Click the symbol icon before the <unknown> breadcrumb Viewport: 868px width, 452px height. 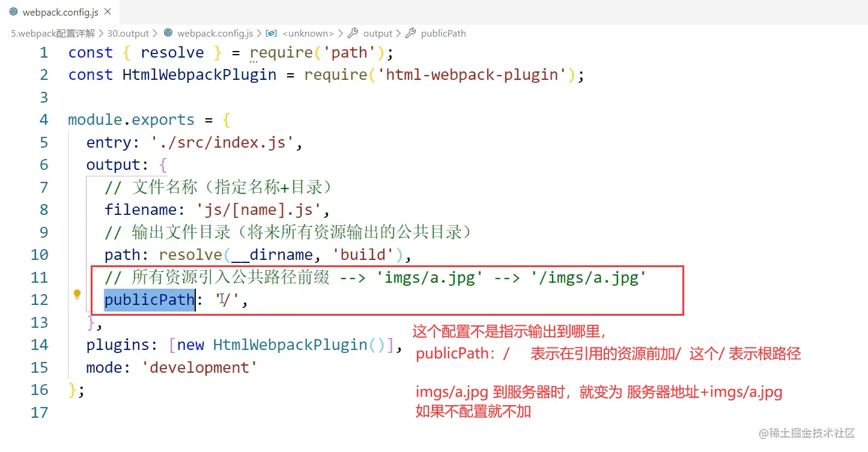pos(271,34)
